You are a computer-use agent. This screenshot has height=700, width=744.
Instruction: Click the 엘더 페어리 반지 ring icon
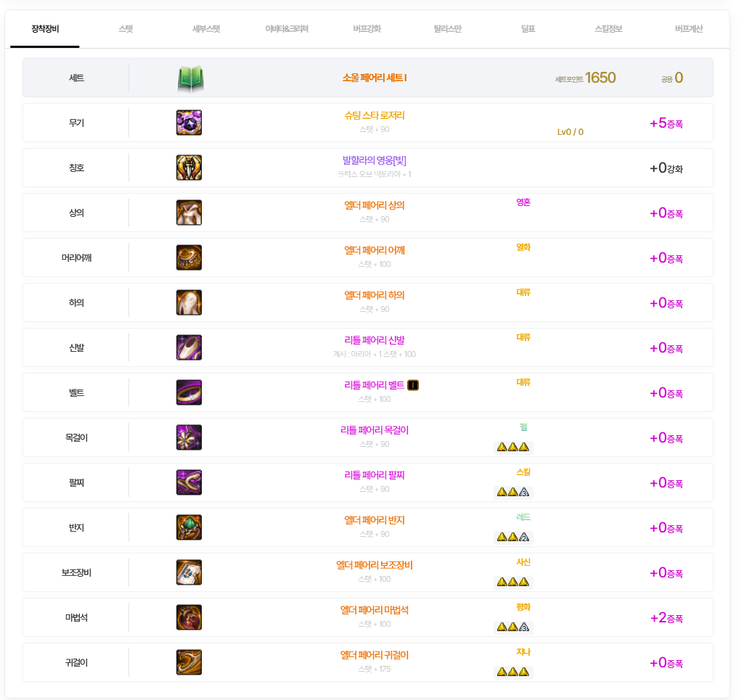[x=189, y=527]
